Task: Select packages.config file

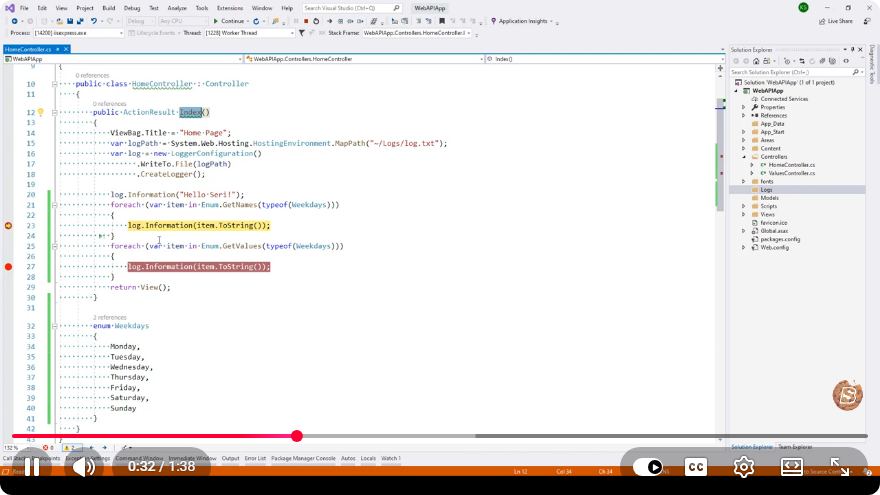Action: point(780,239)
